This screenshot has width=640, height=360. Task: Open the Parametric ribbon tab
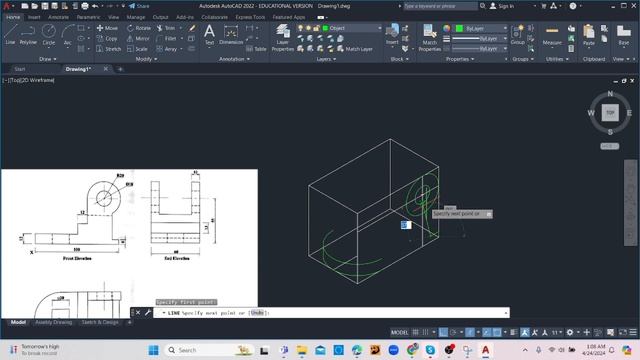88,17
